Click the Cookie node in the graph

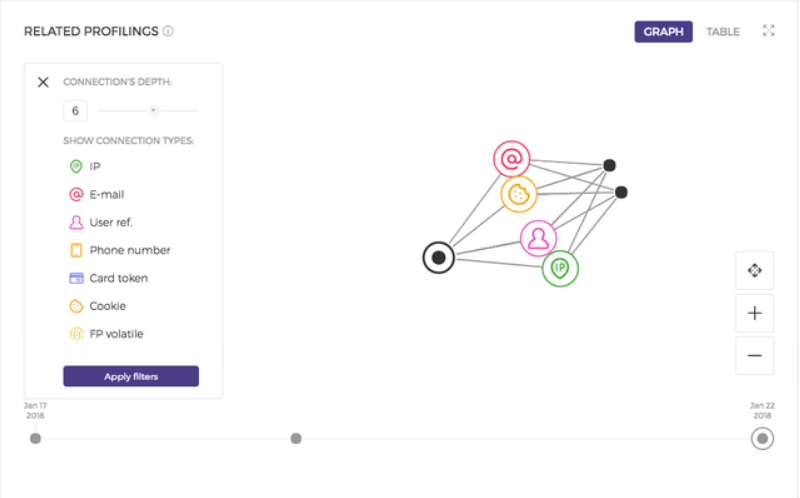pos(518,194)
